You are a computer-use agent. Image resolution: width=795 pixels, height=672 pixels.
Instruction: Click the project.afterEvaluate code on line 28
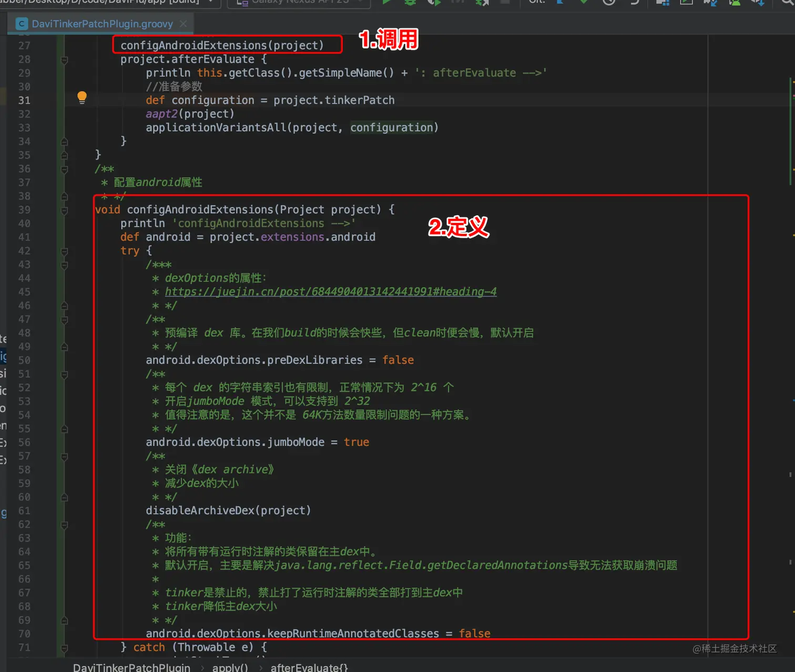click(x=193, y=59)
